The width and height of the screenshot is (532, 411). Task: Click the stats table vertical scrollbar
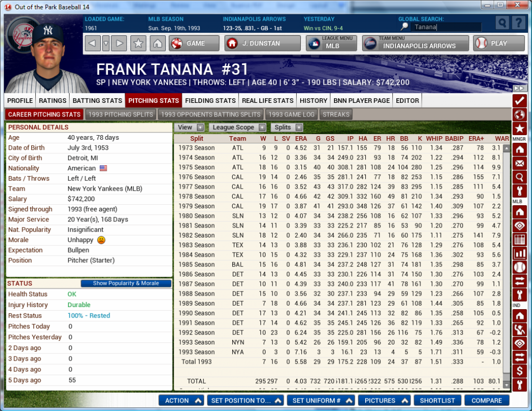pos(507,260)
